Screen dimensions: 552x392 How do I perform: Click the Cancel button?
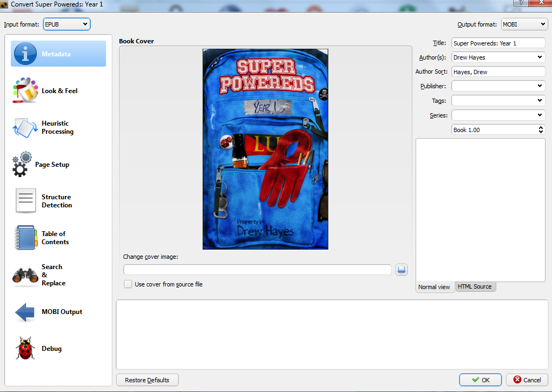527,380
